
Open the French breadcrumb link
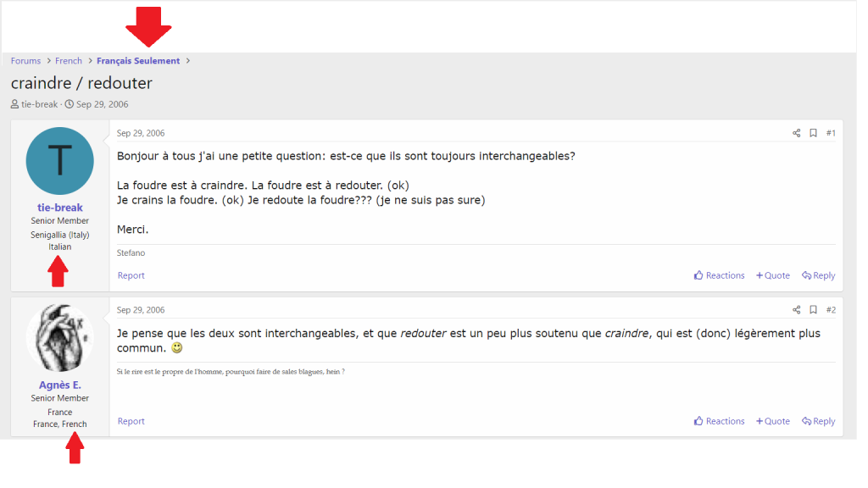tap(69, 61)
